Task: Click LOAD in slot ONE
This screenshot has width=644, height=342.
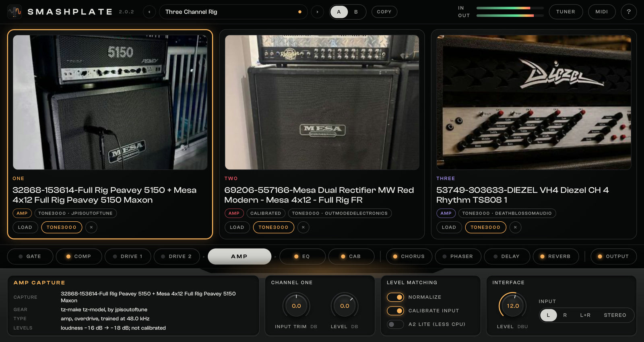Action: [25, 227]
